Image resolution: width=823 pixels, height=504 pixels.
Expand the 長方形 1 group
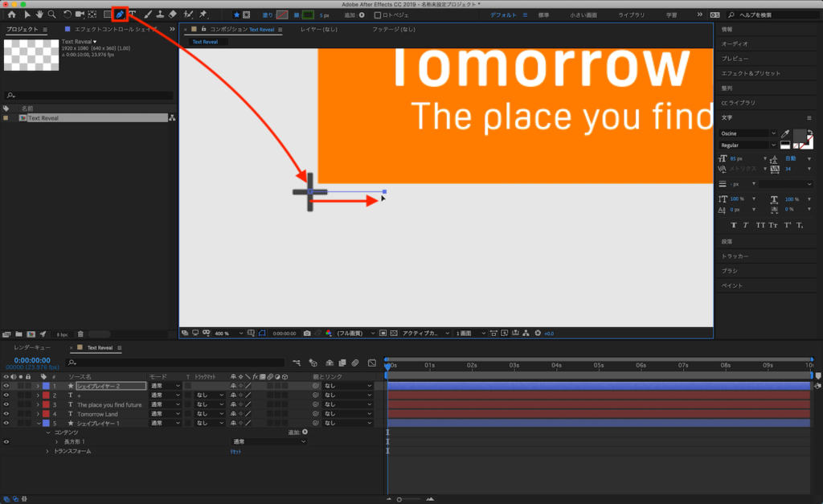coord(57,442)
